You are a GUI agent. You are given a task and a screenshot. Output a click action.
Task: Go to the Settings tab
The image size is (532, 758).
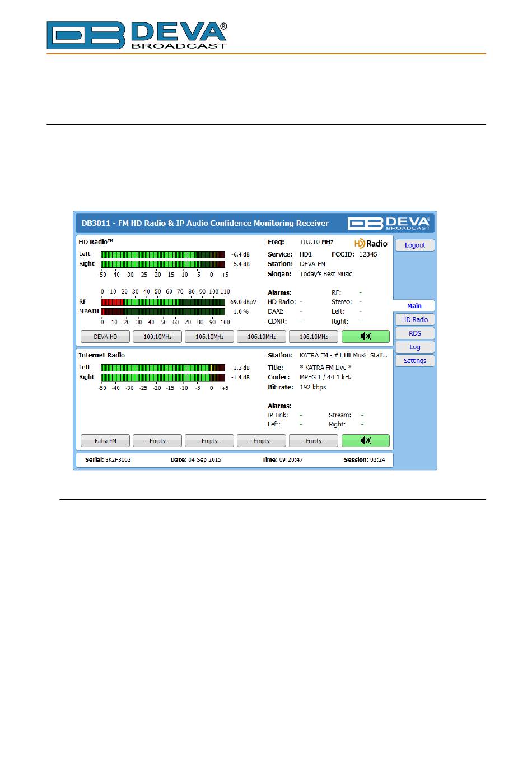(415, 361)
